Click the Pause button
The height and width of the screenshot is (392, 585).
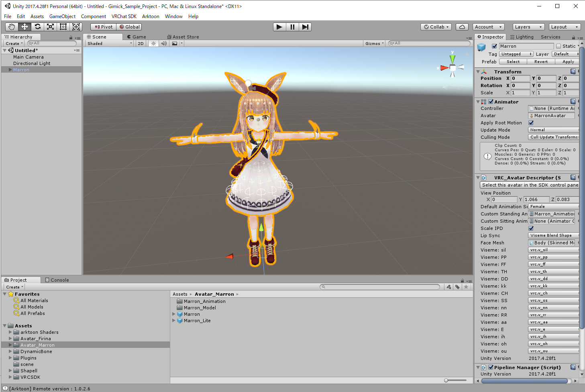click(292, 27)
